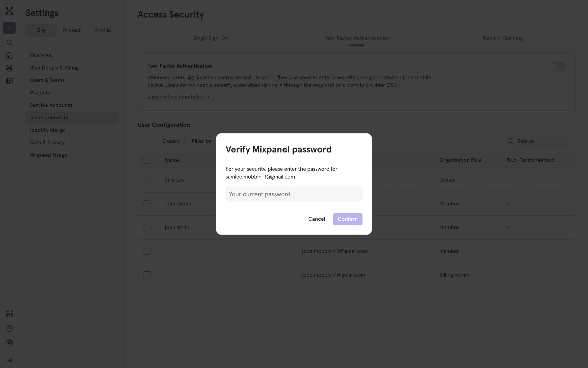Screen dimensions: 588x368
Task: Check the John Smith row checkbox
Action: [147, 204]
